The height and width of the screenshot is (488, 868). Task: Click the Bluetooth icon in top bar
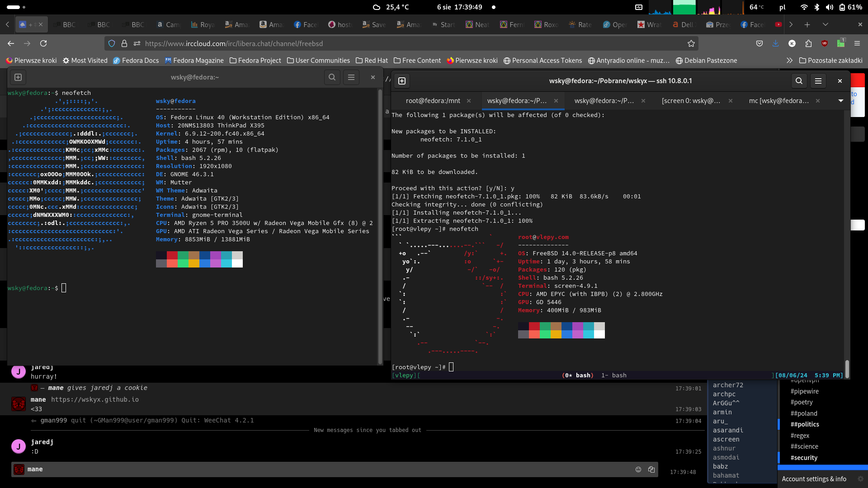coord(817,7)
